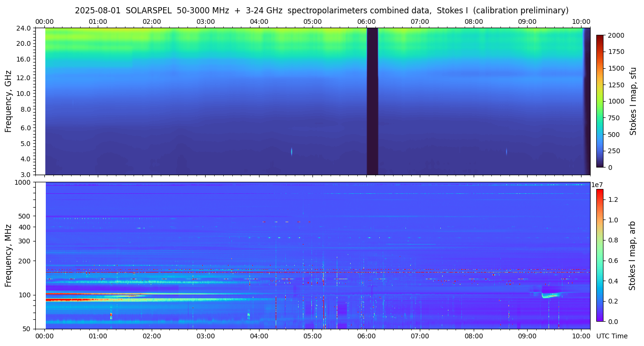Click the 1000 tick on the sfu colorbar
Image resolution: width=644 pixels, height=346 pixels.
pyautogui.click(x=616, y=101)
